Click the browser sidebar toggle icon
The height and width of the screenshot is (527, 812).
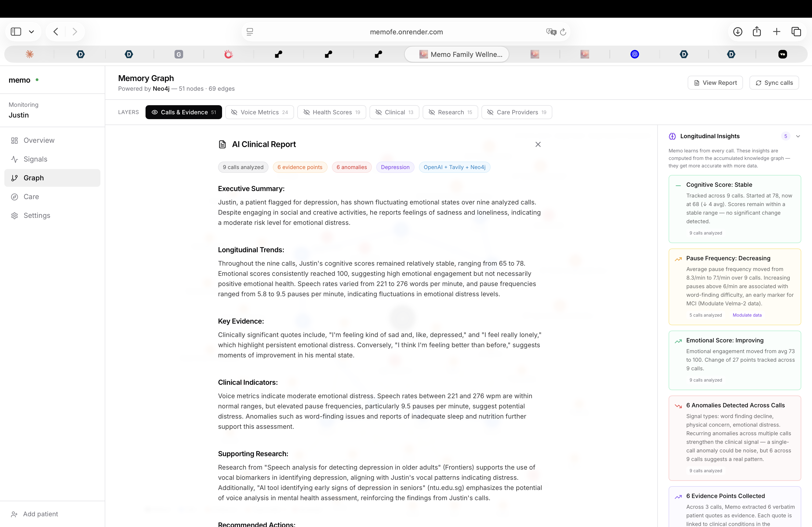(16, 32)
